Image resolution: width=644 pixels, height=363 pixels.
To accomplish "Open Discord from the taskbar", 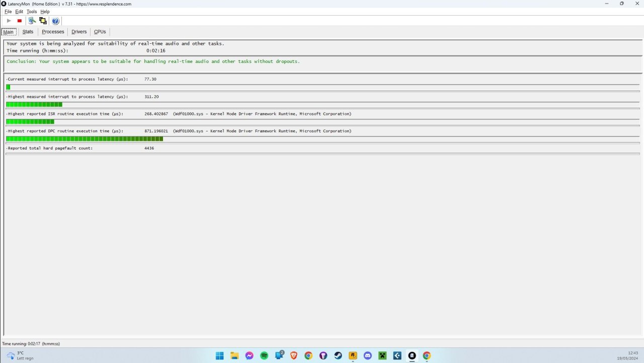I will tap(368, 355).
